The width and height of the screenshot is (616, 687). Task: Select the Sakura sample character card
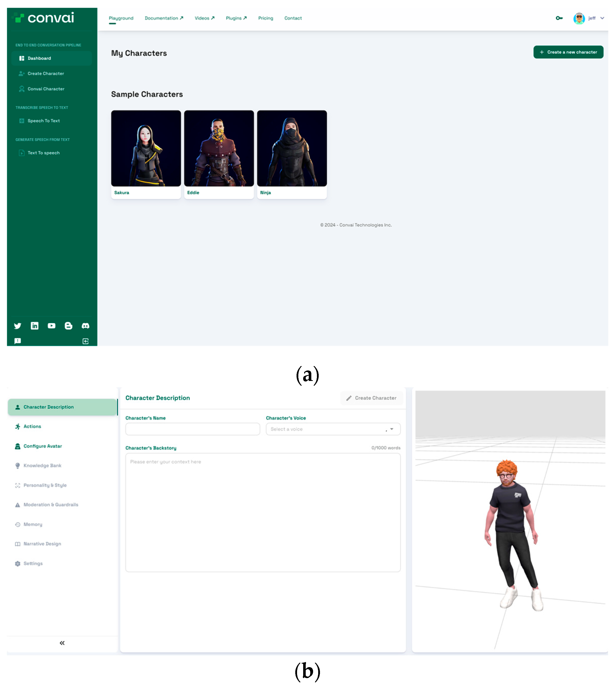coord(146,154)
